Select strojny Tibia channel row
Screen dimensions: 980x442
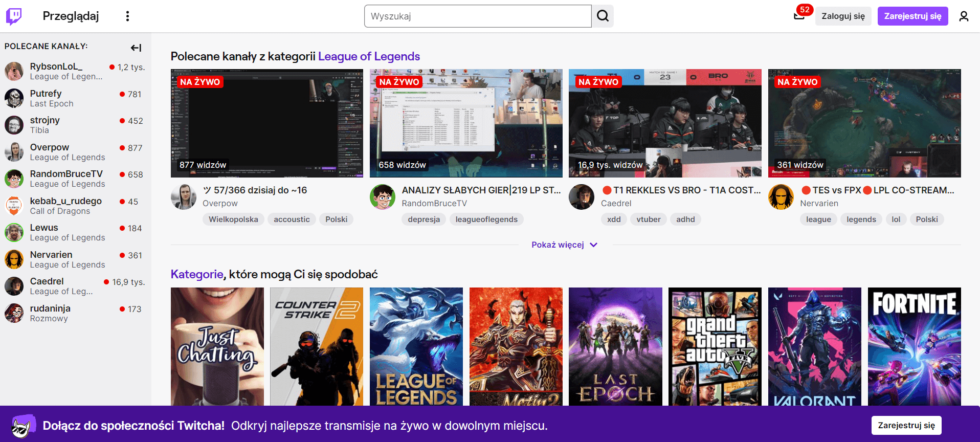pos(75,125)
